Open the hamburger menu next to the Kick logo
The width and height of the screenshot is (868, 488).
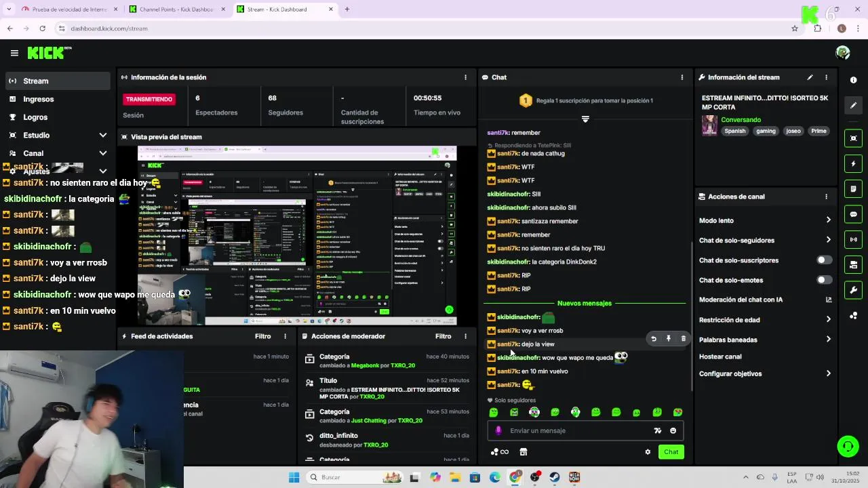point(14,53)
